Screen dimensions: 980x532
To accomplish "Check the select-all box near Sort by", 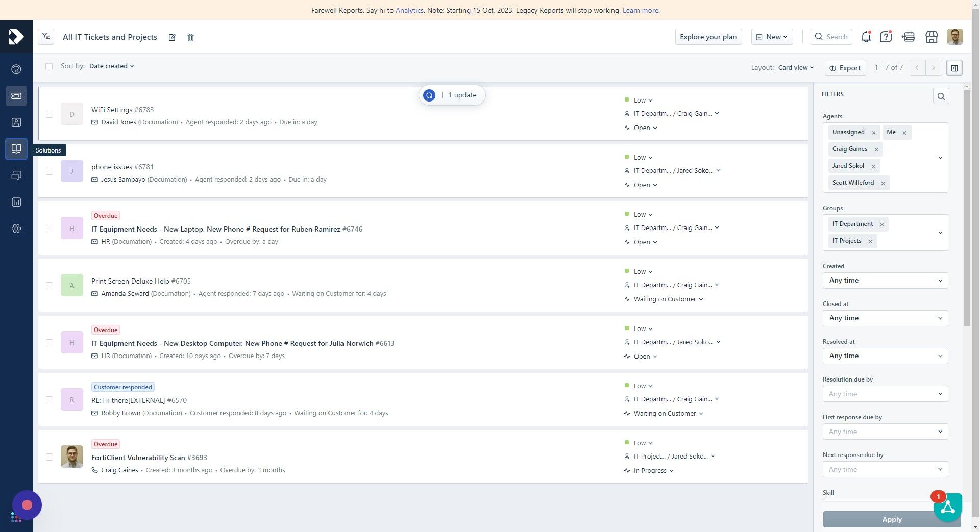I will coord(48,66).
